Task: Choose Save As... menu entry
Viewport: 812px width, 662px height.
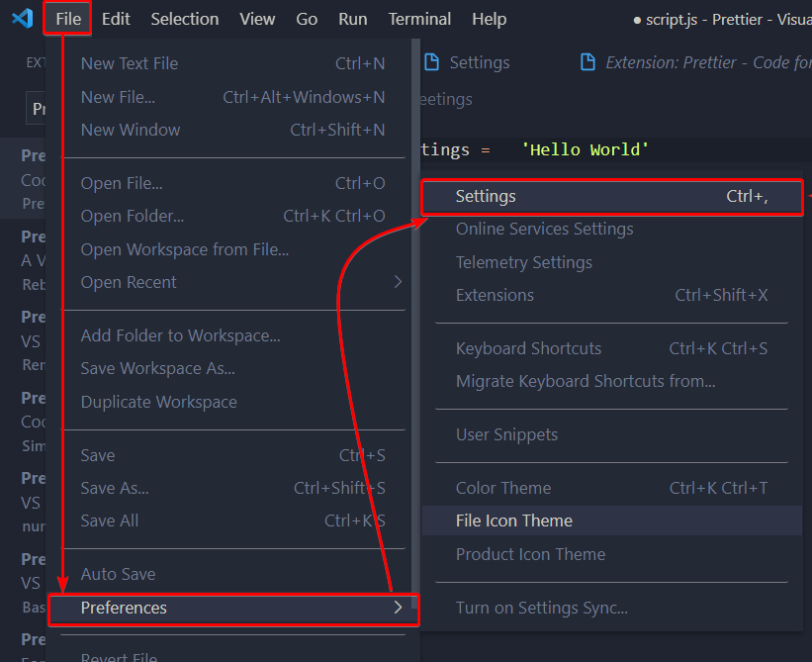Action: click(x=233, y=488)
